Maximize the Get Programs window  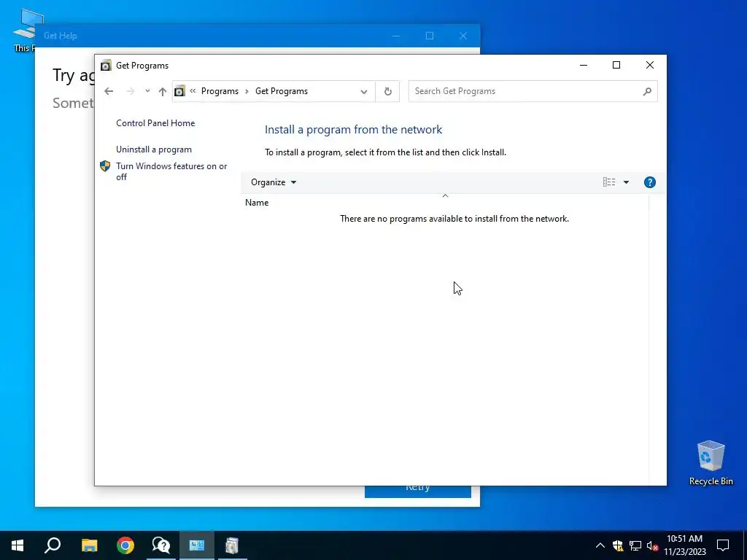point(616,65)
